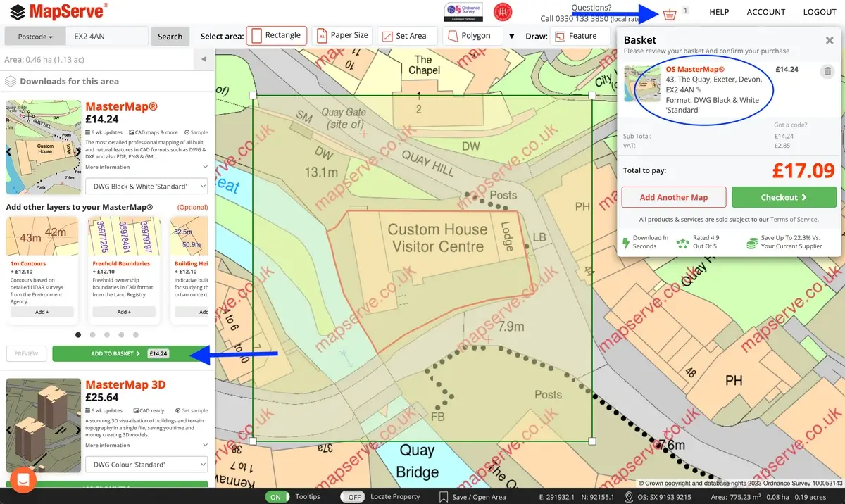This screenshot has height=504, width=845.
Task: Click the green ADD TO BASKET button
Action: coord(130,353)
